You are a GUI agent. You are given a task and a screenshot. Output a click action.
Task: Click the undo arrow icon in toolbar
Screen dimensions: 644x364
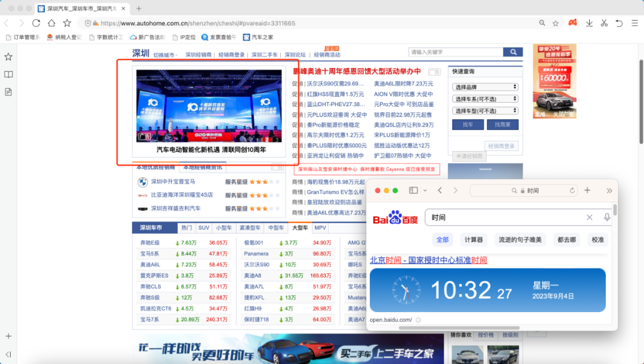click(x=619, y=23)
